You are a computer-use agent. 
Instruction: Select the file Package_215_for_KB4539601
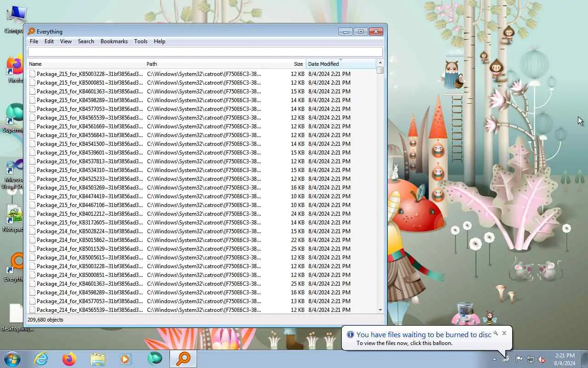pos(90,153)
